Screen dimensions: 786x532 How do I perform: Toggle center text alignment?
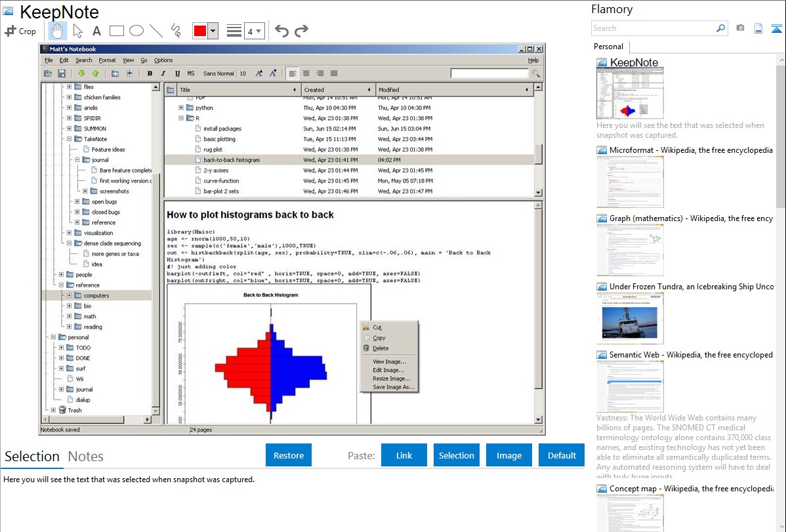(x=306, y=73)
